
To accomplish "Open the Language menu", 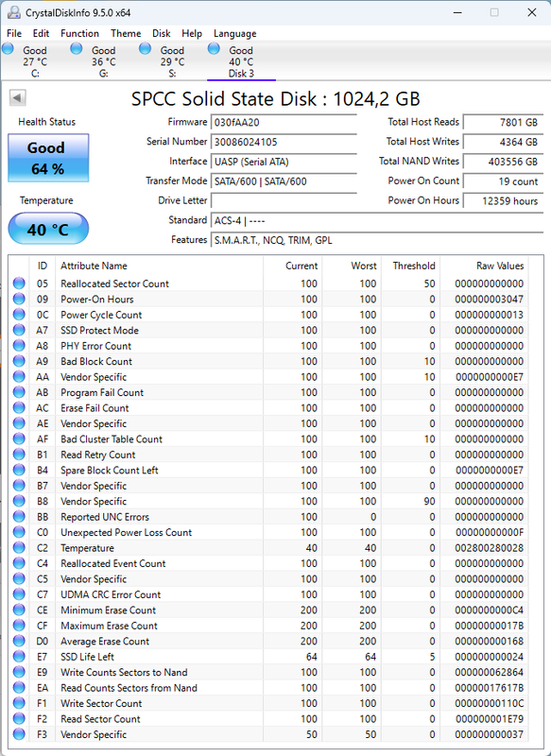I will pos(234,33).
